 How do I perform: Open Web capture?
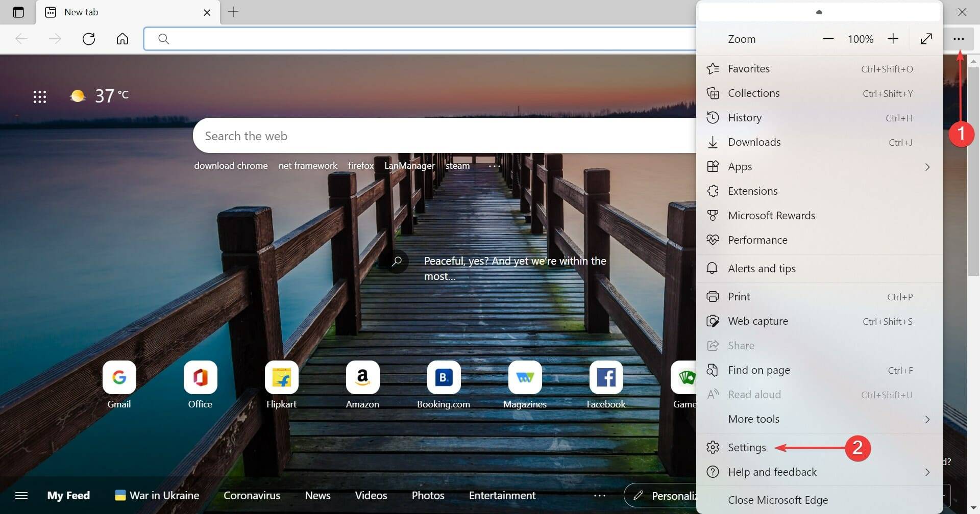[x=757, y=321]
